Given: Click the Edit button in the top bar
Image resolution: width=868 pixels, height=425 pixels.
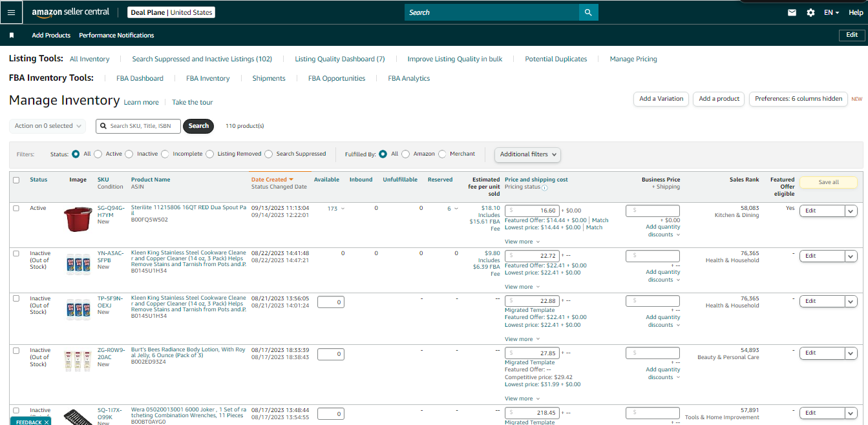Looking at the screenshot, I should tap(852, 35).
